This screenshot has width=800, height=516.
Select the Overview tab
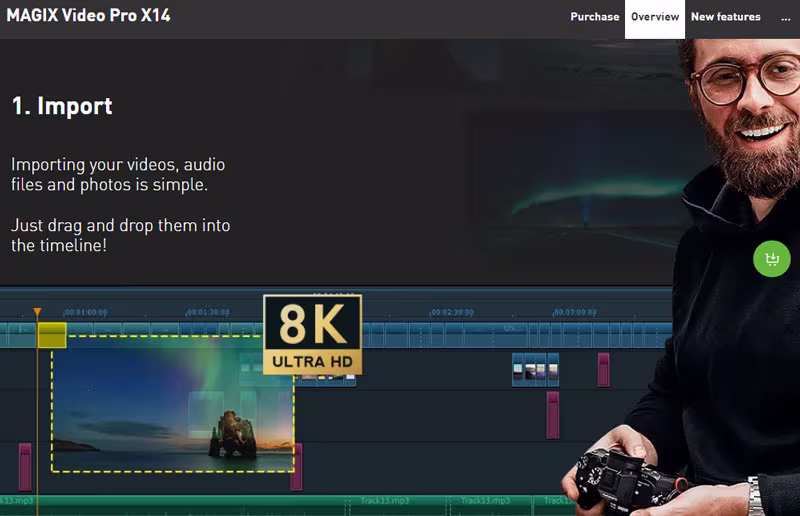tap(655, 17)
